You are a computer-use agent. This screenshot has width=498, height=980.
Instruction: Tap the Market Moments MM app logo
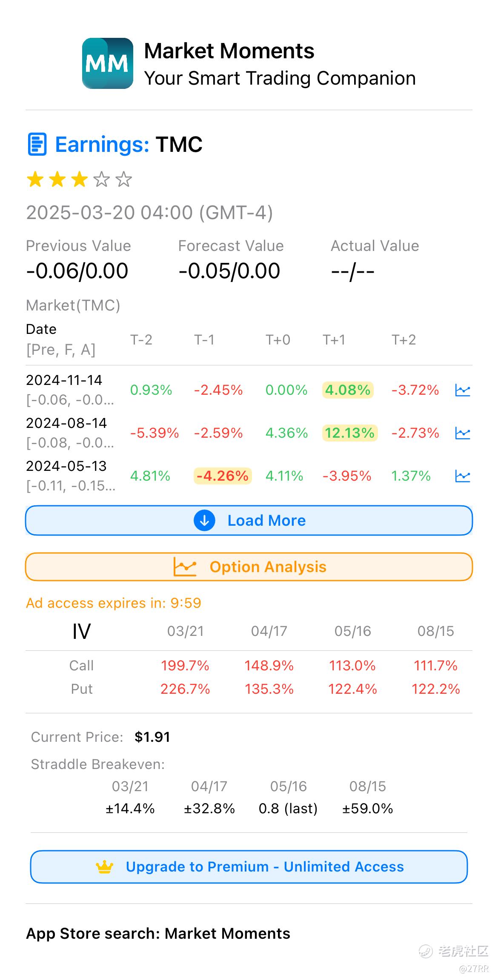[x=107, y=63]
